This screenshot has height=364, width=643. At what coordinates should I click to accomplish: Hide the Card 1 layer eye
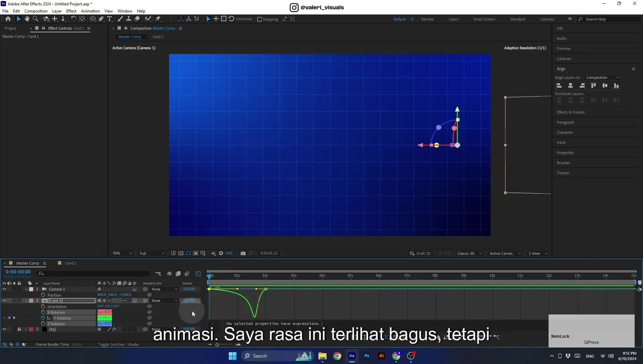4,300
